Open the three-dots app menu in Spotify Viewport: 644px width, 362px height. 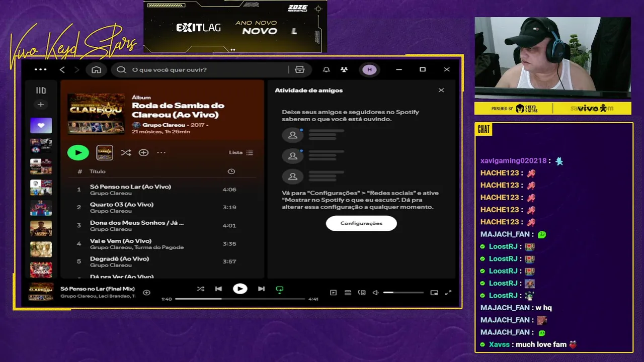(x=40, y=70)
